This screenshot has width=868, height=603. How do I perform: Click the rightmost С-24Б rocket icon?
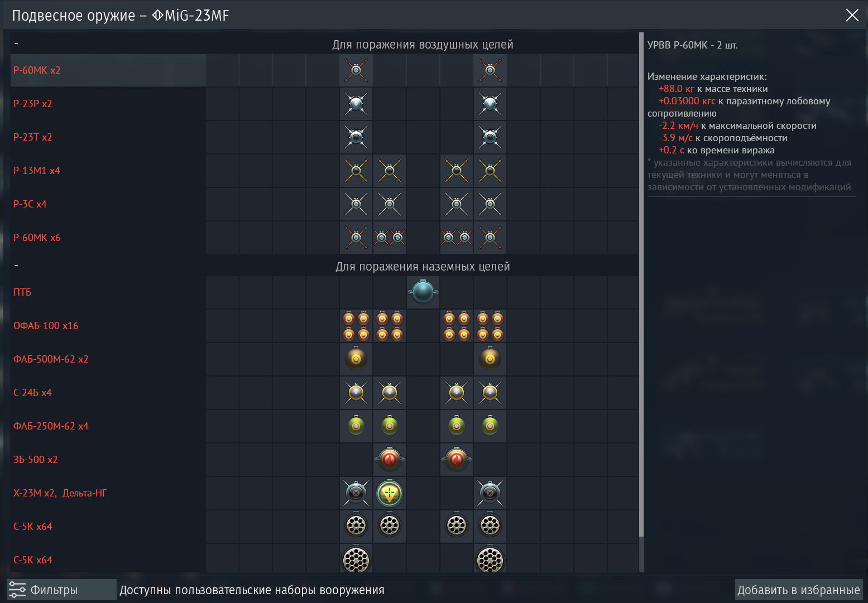(x=490, y=393)
